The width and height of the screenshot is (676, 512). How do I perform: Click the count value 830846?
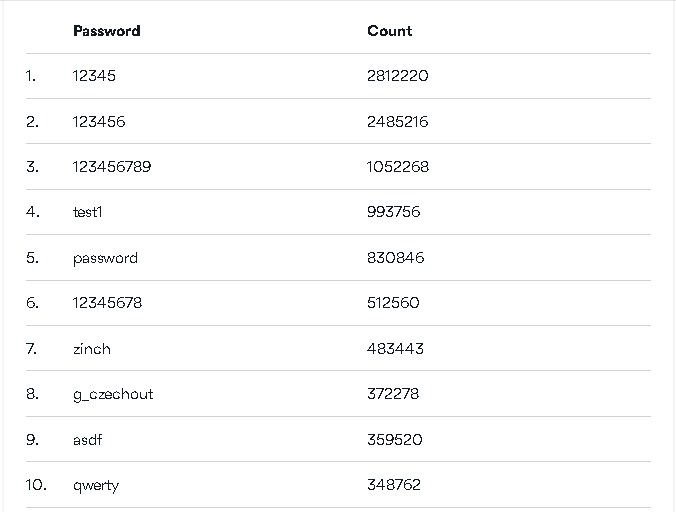click(395, 258)
